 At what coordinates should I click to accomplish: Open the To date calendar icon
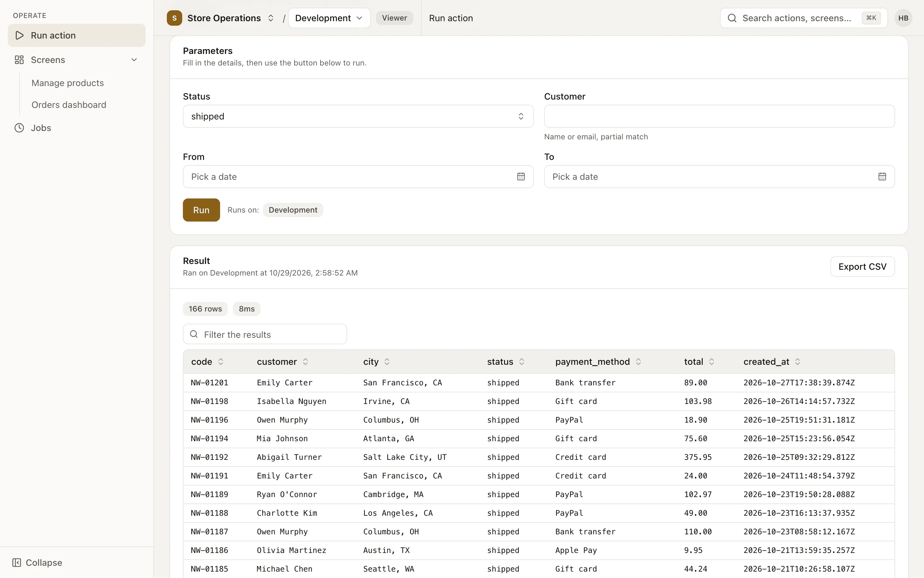coord(882,177)
